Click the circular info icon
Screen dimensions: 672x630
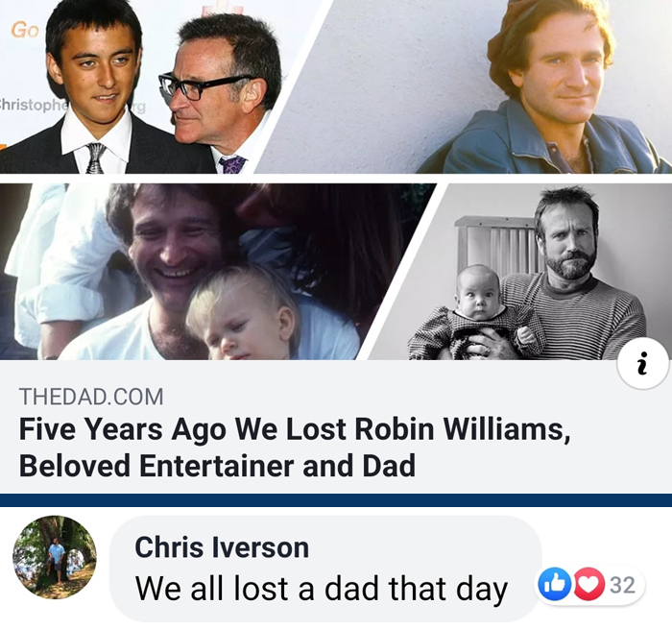point(643,365)
